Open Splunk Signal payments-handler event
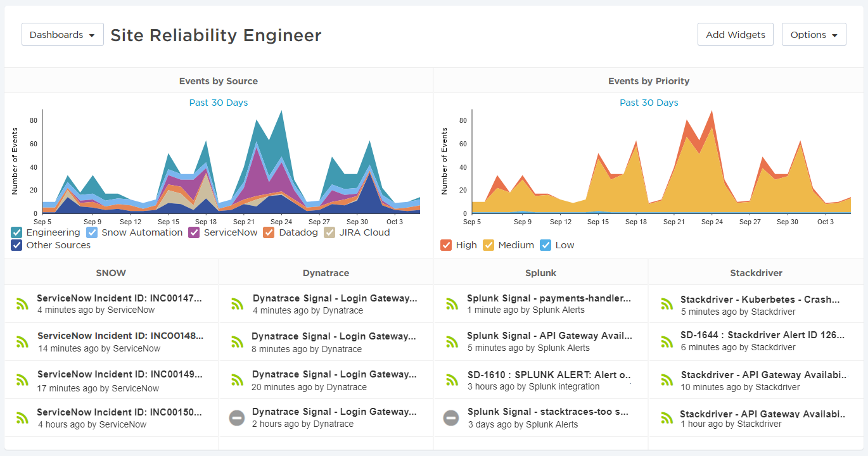868x456 pixels. pos(549,298)
